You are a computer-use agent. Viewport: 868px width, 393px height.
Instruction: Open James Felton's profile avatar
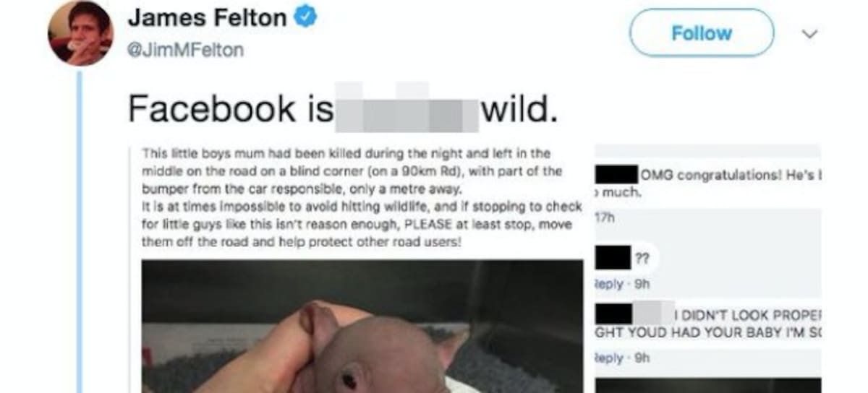[x=80, y=33]
